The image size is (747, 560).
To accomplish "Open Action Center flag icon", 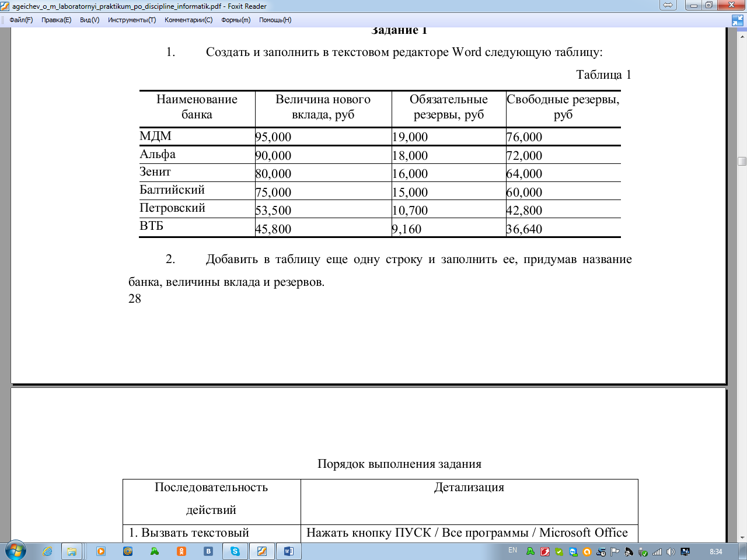I will coord(615,551).
